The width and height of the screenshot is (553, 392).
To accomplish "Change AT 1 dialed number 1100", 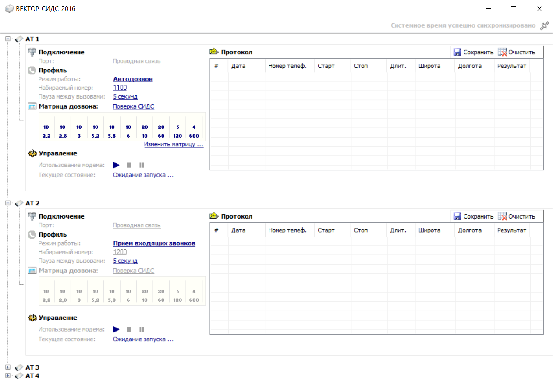I will tap(120, 88).
